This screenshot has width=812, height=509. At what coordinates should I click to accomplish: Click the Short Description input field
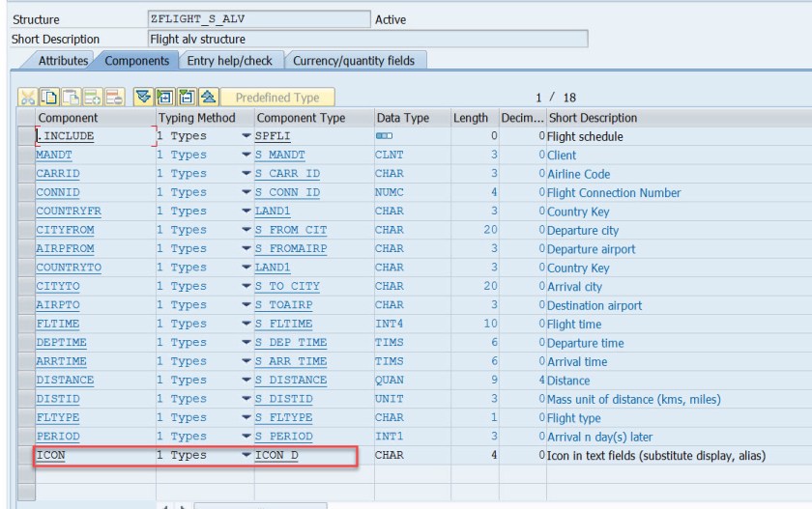coord(367,40)
